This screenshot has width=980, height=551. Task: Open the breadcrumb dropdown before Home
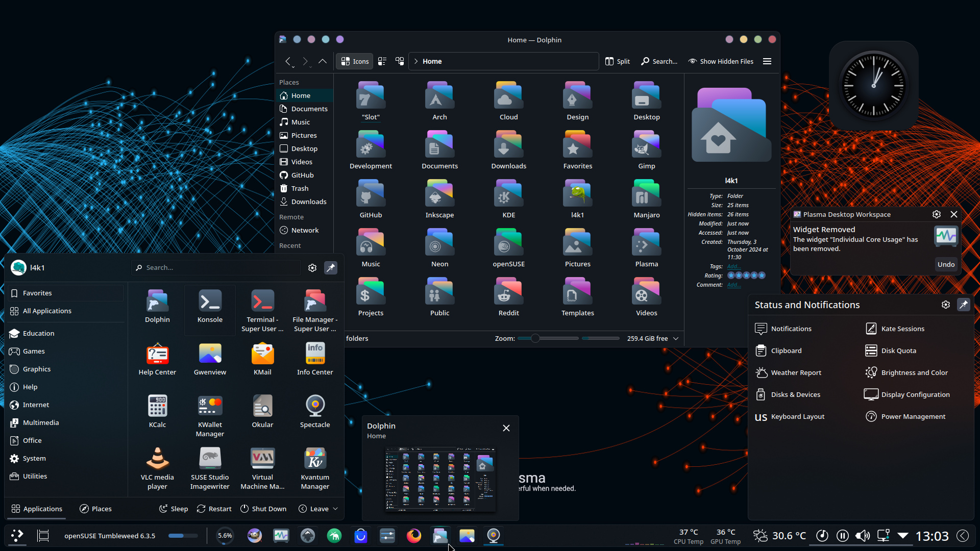pos(416,61)
